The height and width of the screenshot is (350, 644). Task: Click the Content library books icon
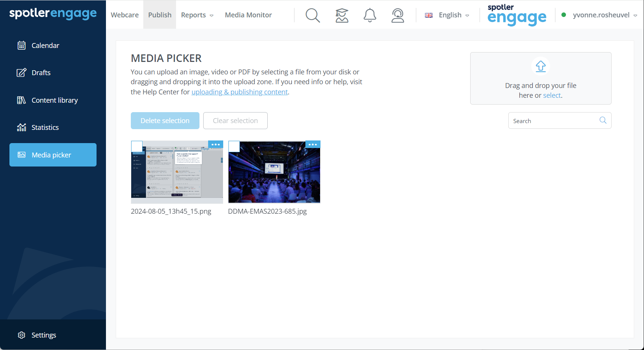(21, 100)
